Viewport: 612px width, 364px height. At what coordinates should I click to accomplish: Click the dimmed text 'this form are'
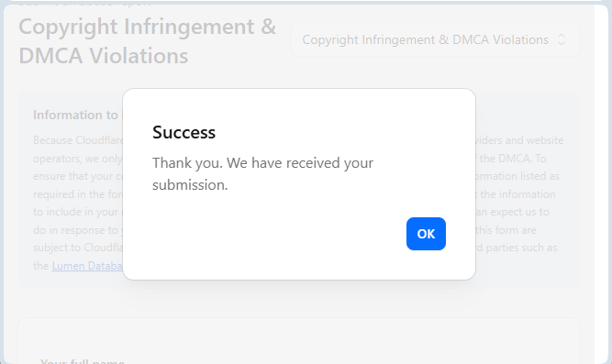[506, 230]
